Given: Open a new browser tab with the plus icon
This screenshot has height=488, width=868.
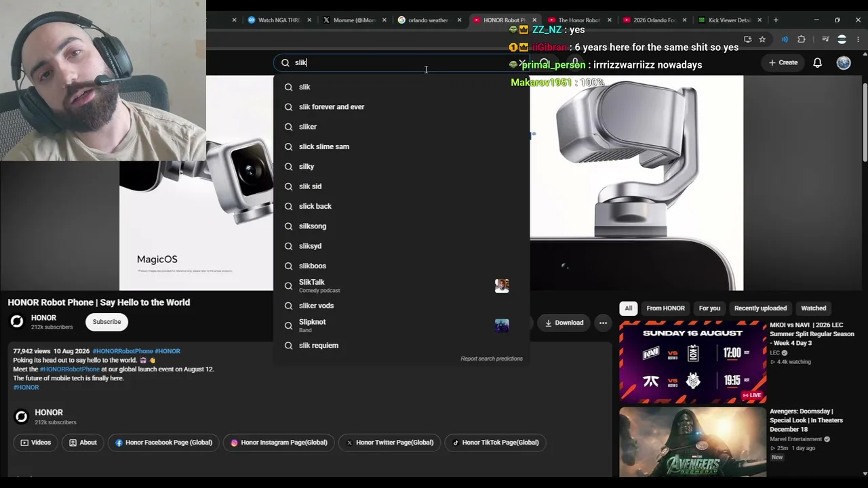Looking at the screenshot, I should [776, 20].
